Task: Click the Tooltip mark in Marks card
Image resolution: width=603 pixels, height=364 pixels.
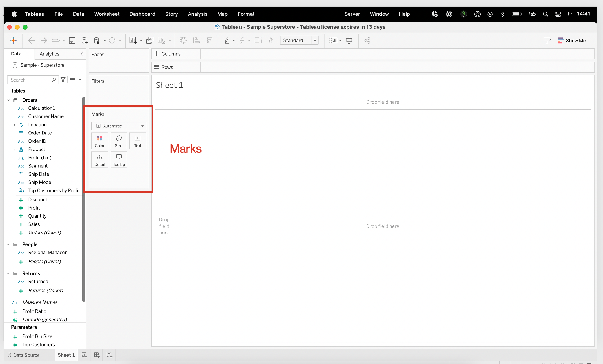Action: click(119, 159)
